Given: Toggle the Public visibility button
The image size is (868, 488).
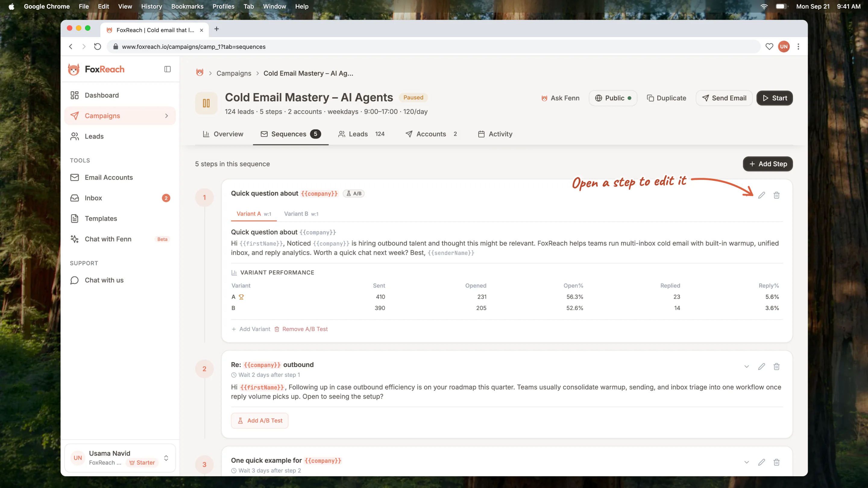Looking at the screenshot, I should click(613, 98).
